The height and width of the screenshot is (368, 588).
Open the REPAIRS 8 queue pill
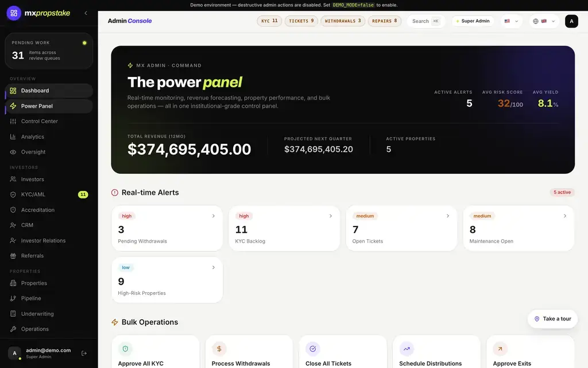tap(384, 21)
